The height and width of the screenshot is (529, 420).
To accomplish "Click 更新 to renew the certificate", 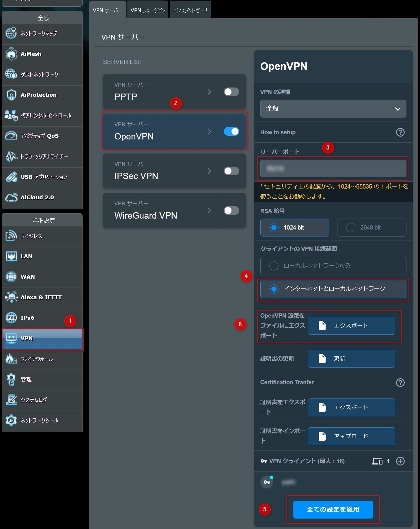I will click(351, 359).
